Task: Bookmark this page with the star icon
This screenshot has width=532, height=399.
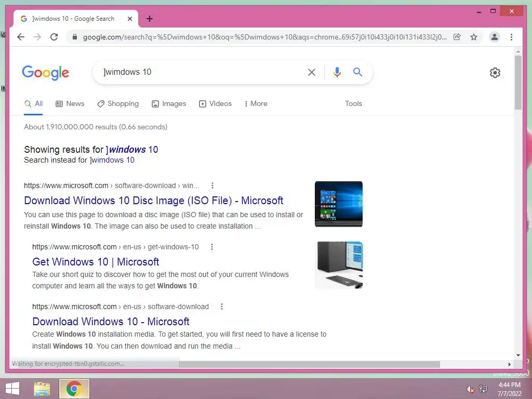Action: tap(474, 37)
